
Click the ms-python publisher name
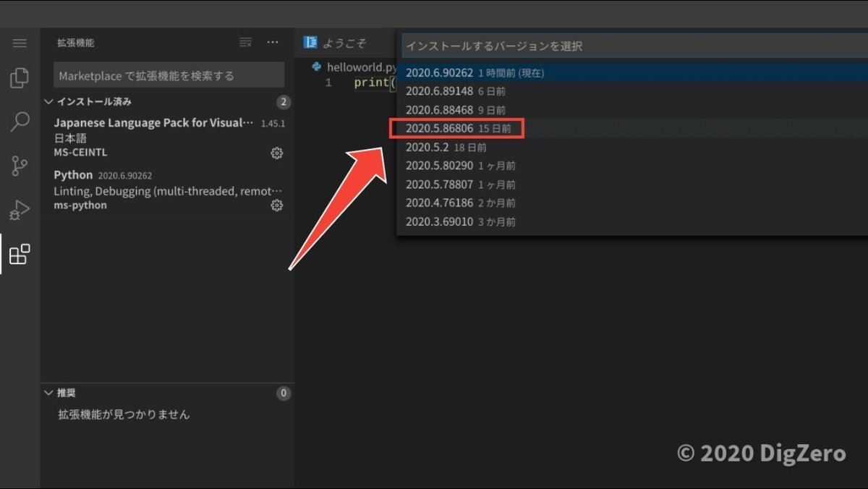pyautogui.click(x=80, y=205)
